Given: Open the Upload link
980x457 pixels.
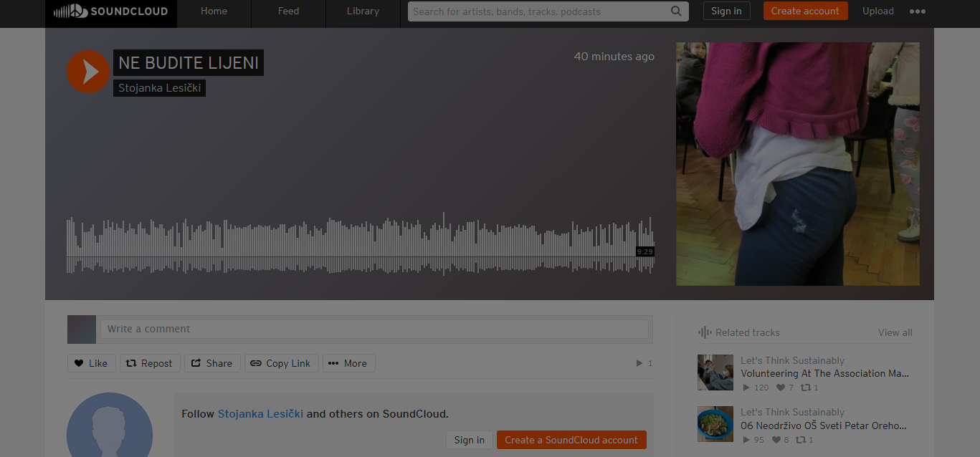Looking at the screenshot, I should tap(877, 11).
